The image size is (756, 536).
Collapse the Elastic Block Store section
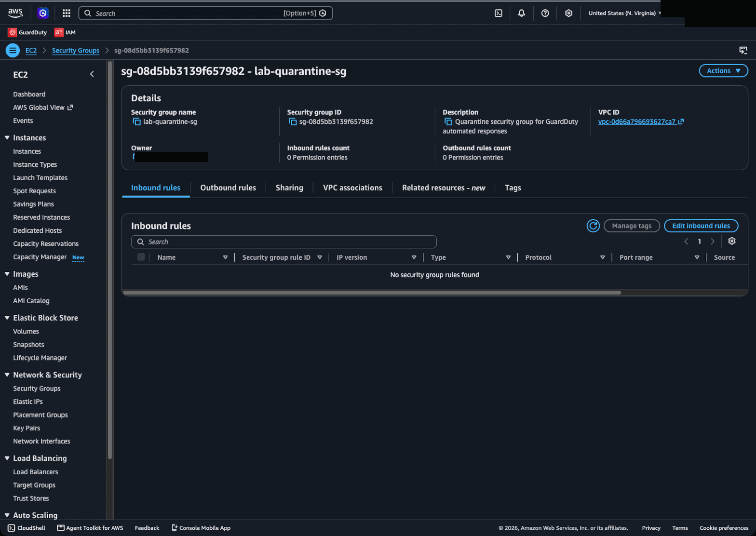[7, 318]
